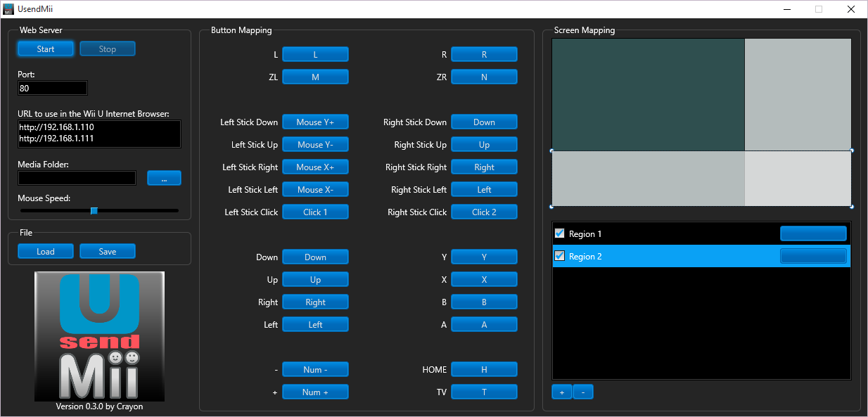The height and width of the screenshot is (417, 868).
Task: Click the UsendMii title bar app icon
Action: (8, 9)
